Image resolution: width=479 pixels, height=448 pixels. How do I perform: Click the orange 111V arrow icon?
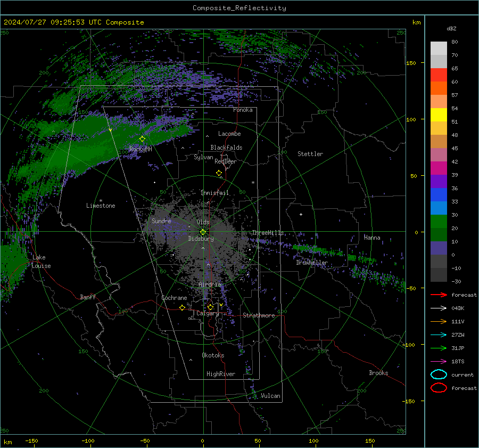pyautogui.click(x=439, y=321)
